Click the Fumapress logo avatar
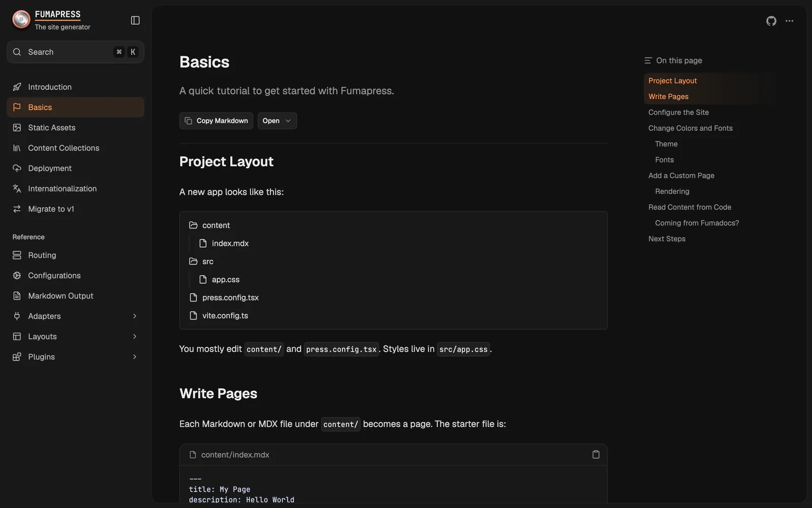 [x=21, y=20]
